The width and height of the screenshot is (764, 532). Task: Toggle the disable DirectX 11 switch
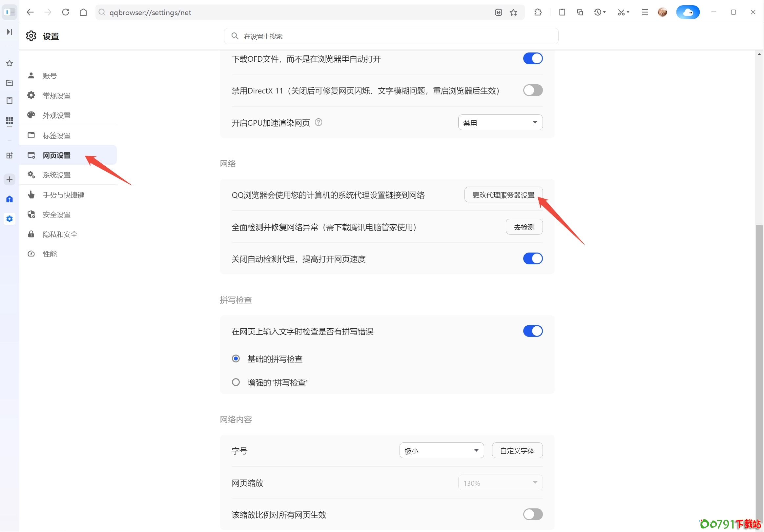click(532, 91)
